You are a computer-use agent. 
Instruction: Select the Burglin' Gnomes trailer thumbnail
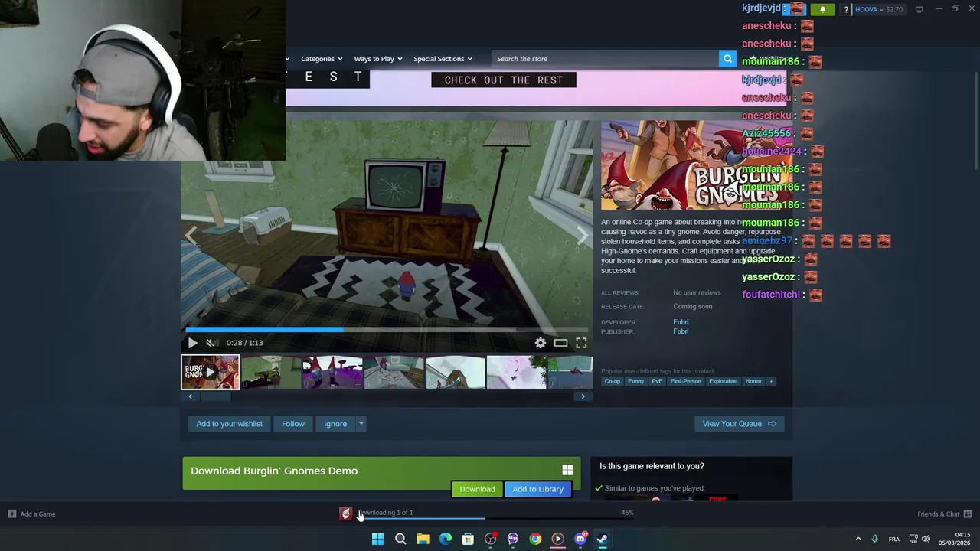click(210, 372)
